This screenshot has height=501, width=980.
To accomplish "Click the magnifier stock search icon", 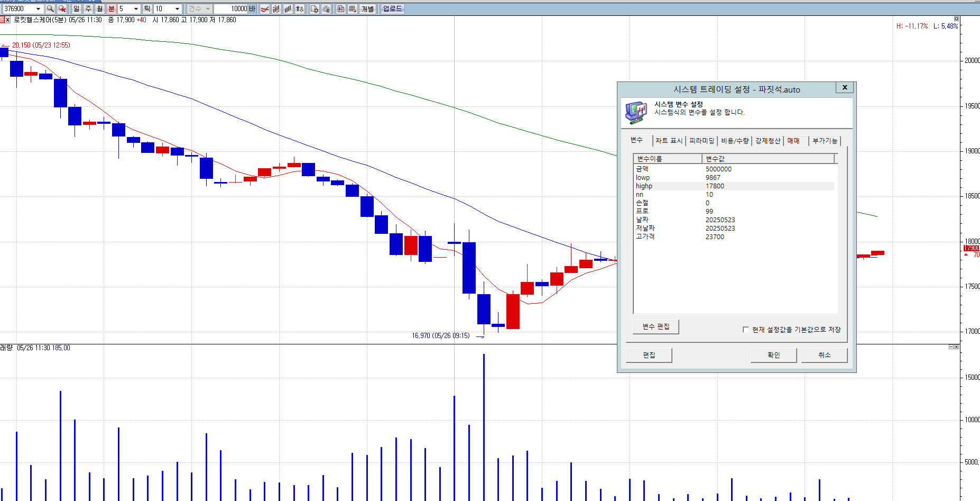I will click(x=50, y=9).
